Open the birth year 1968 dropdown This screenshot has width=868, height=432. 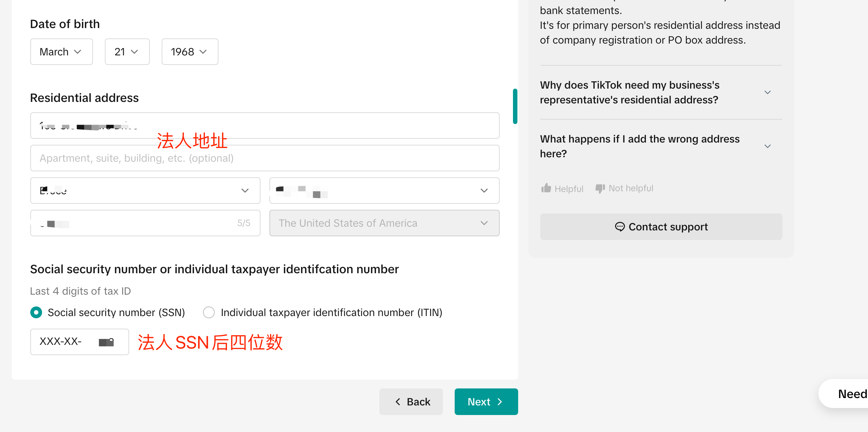[190, 52]
